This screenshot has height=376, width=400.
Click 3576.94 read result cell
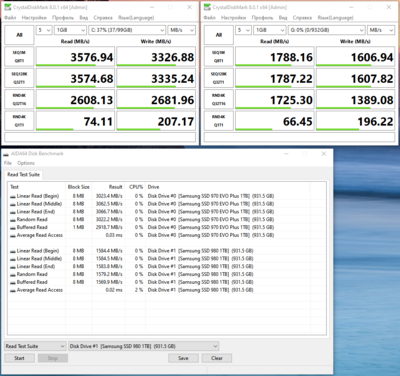75,57
